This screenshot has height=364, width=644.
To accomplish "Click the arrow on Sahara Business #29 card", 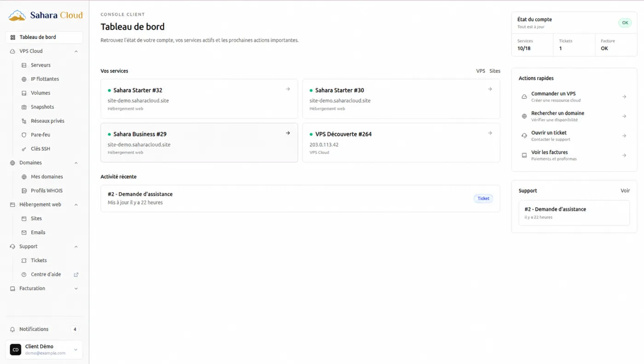I will tap(288, 133).
